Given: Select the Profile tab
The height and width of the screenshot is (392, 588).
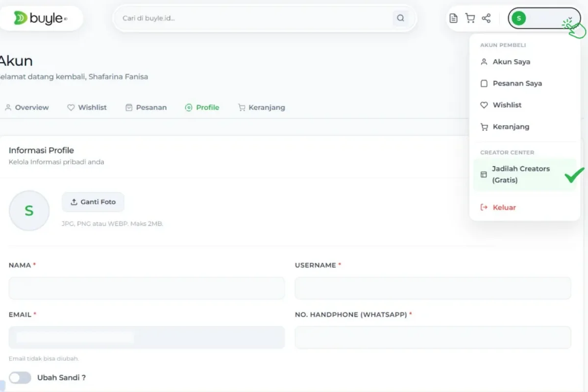Looking at the screenshot, I should [202, 107].
